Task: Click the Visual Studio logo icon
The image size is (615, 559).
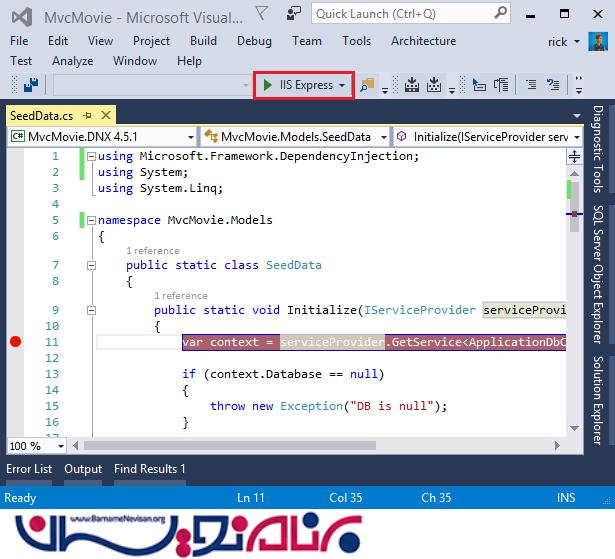Action: coord(22,17)
